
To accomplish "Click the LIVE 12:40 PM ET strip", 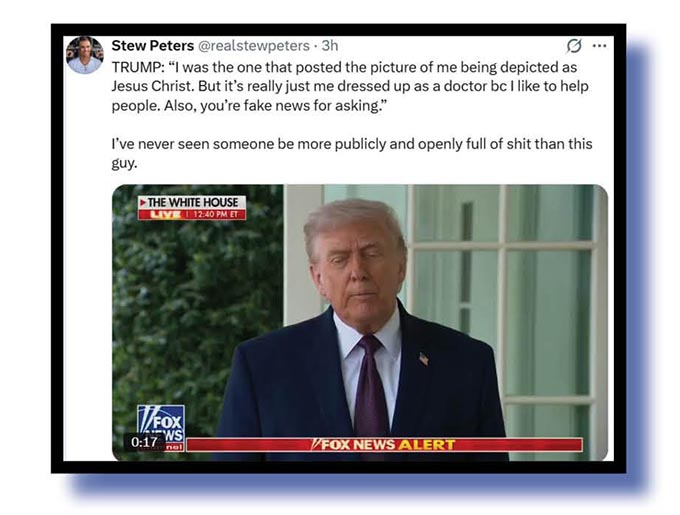I will (x=192, y=214).
